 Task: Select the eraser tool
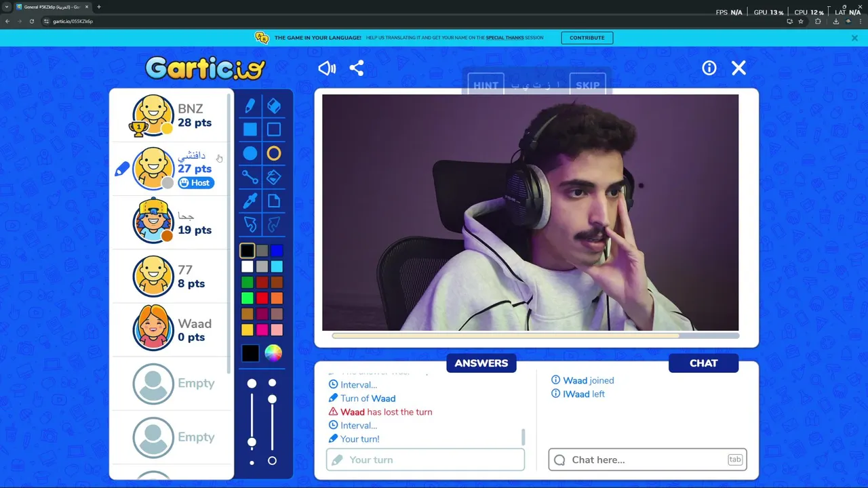(274, 106)
